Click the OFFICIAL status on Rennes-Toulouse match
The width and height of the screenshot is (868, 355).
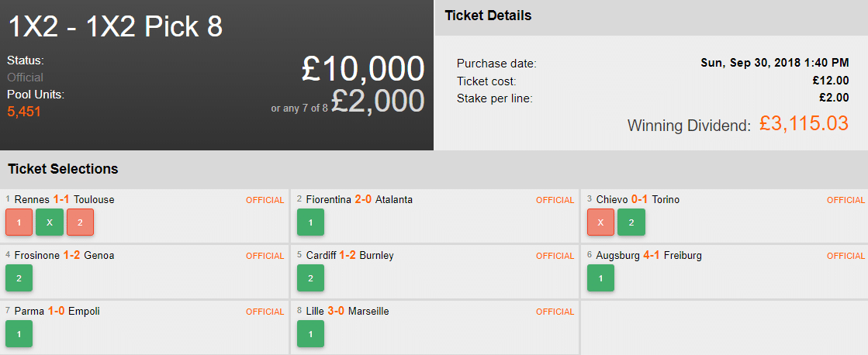[x=265, y=200]
